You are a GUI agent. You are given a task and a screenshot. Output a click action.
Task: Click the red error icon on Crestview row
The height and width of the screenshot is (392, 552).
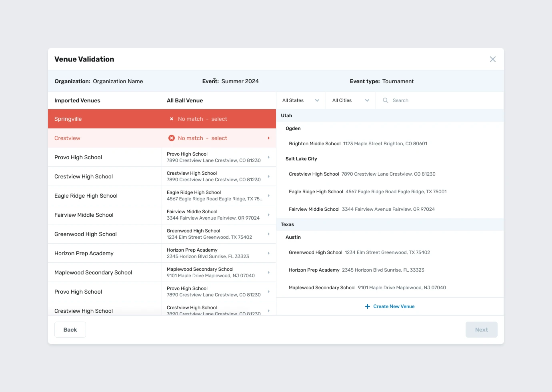(172, 138)
